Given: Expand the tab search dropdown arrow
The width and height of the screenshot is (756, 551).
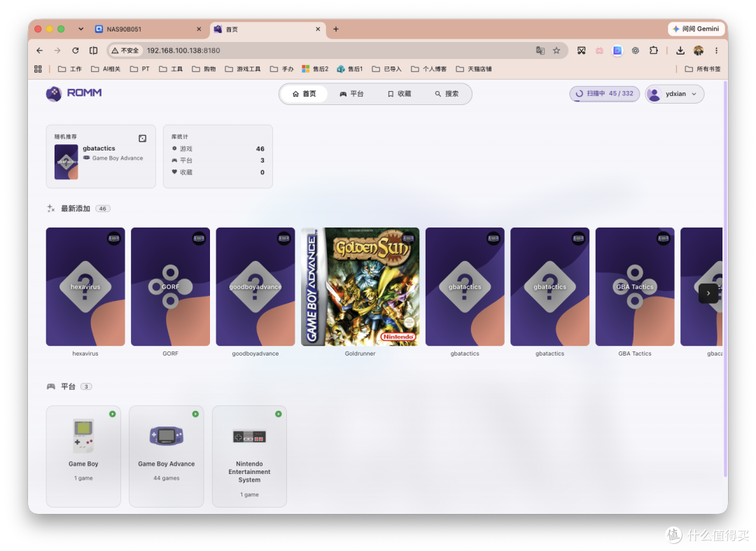Looking at the screenshot, I should pyautogui.click(x=80, y=29).
